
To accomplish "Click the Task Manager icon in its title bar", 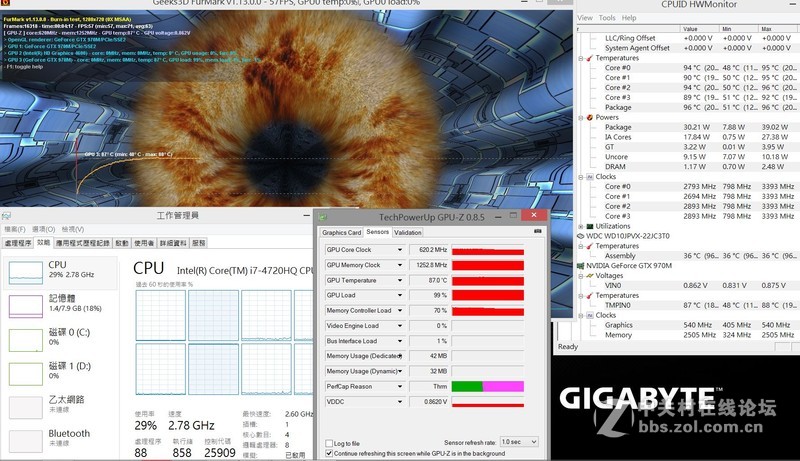I will tap(6, 216).
